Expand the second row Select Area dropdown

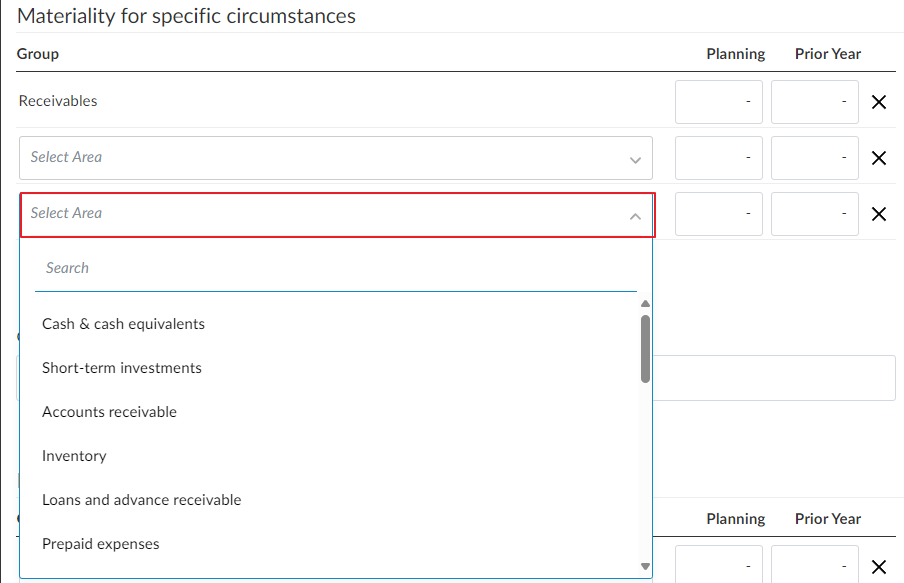335,158
